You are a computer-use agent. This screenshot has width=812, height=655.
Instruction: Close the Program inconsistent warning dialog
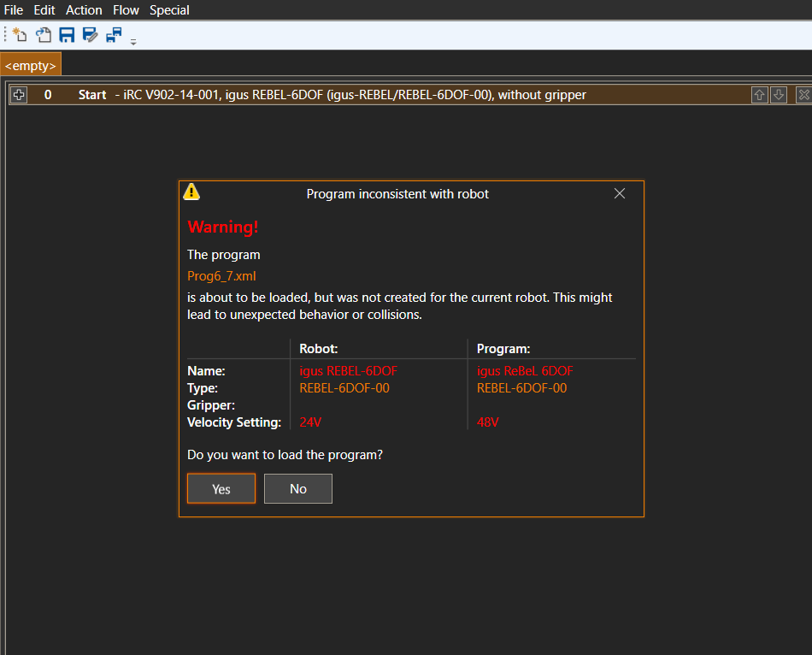pyautogui.click(x=620, y=193)
